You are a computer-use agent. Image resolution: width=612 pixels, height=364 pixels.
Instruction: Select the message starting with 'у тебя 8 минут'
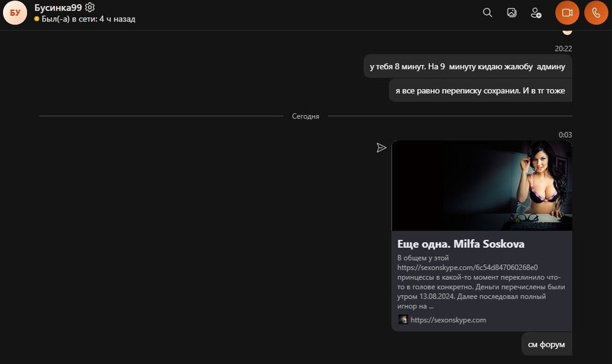(468, 66)
